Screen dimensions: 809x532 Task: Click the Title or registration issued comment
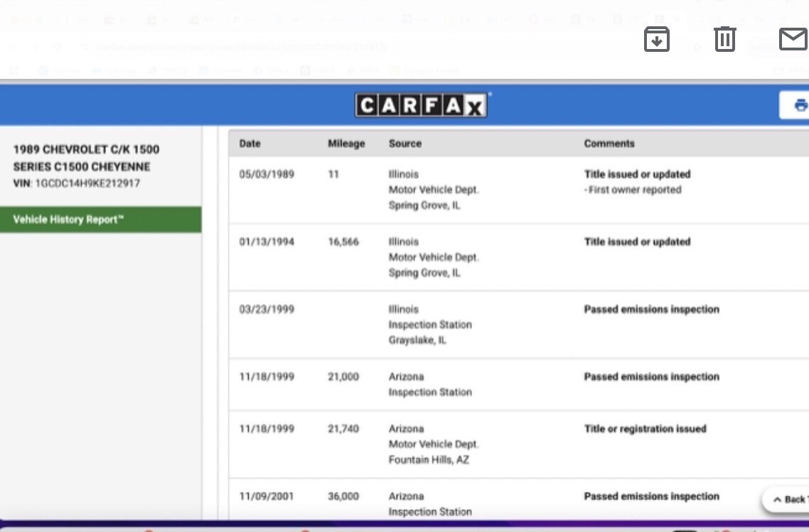click(x=645, y=429)
